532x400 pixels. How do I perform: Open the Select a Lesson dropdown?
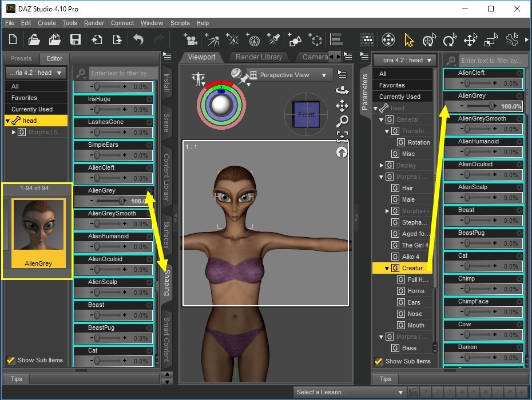pos(350,392)
